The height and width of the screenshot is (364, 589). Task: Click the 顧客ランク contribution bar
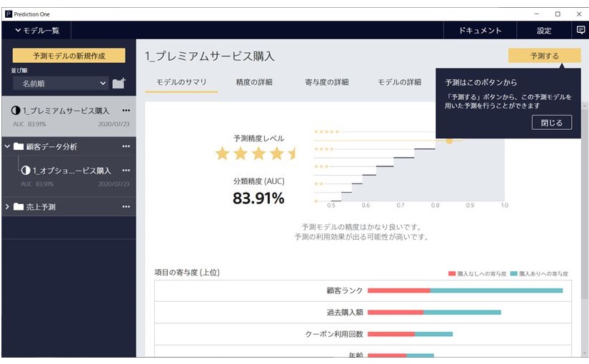pos(465,290)
